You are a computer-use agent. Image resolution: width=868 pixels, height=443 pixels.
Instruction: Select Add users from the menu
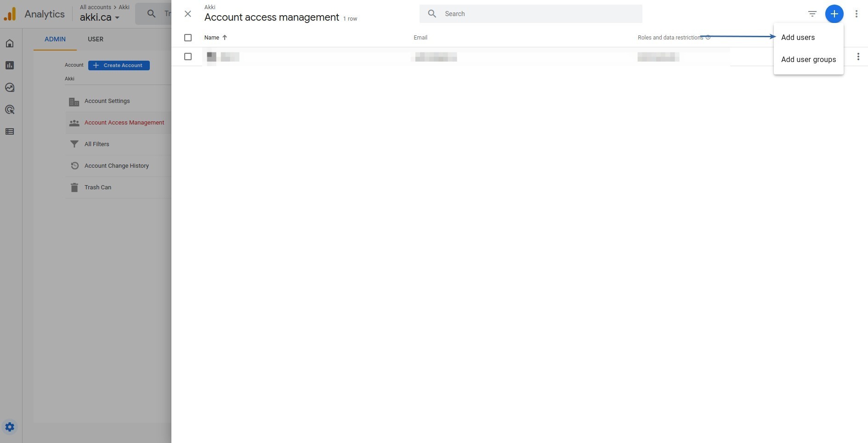coord(798,38)
